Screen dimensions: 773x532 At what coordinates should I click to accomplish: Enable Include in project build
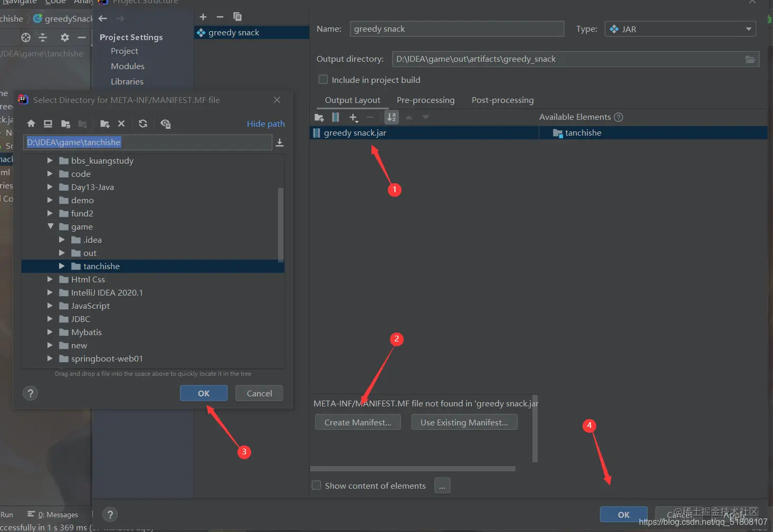[x=323, y=80]
